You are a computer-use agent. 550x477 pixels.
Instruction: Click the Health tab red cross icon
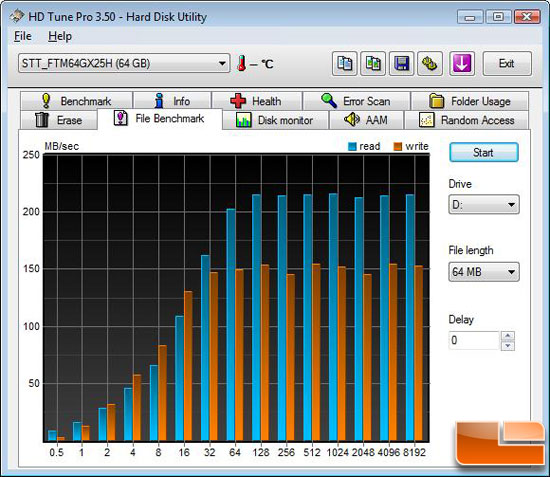tap(238, 101)
